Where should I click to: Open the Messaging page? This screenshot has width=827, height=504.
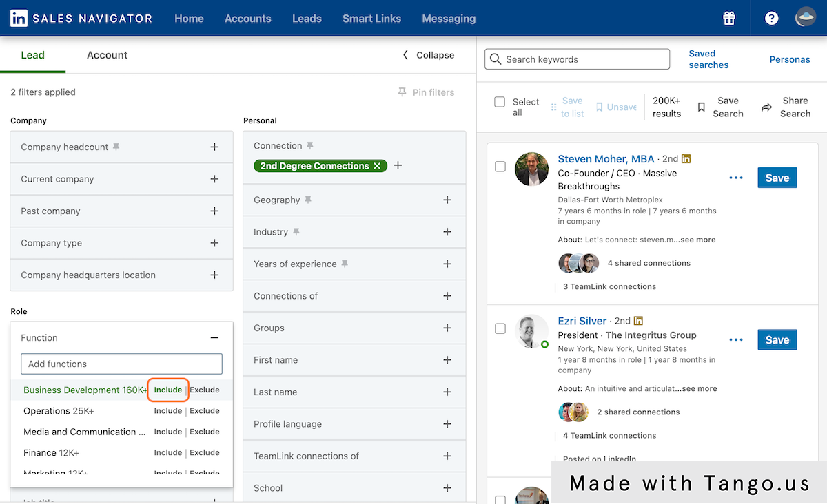tap(449, 19)
